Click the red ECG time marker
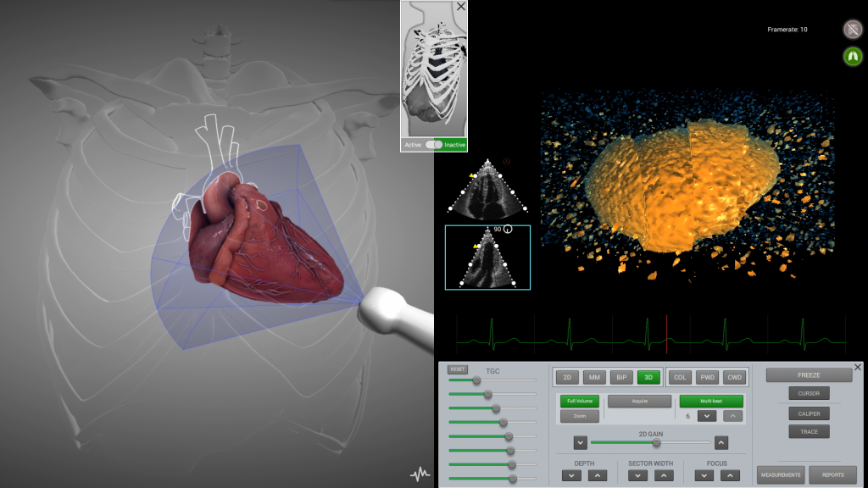 click(x=666, y=334)
